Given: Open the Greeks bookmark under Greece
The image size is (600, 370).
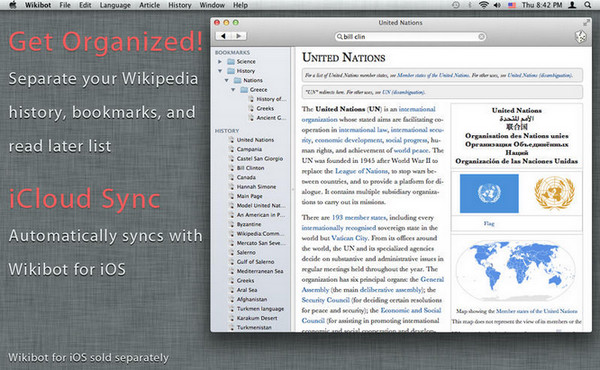Looking at the screenshot, I should (265, 108).
